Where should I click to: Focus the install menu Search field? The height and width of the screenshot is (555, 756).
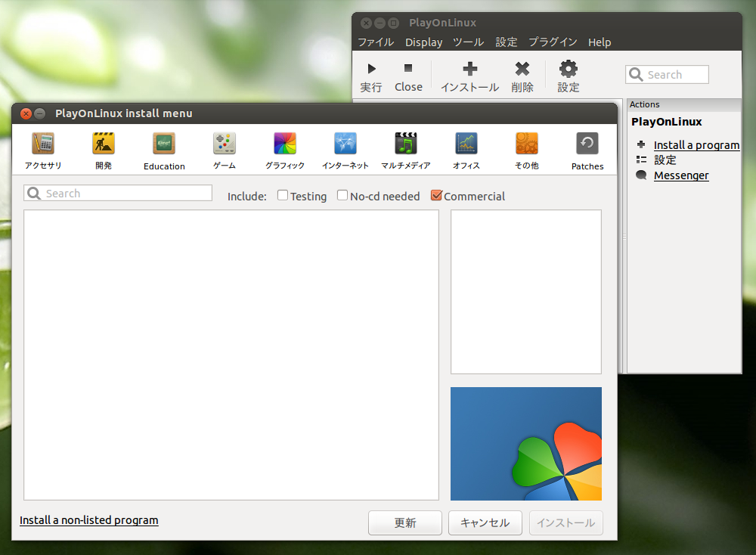point(118,194)
